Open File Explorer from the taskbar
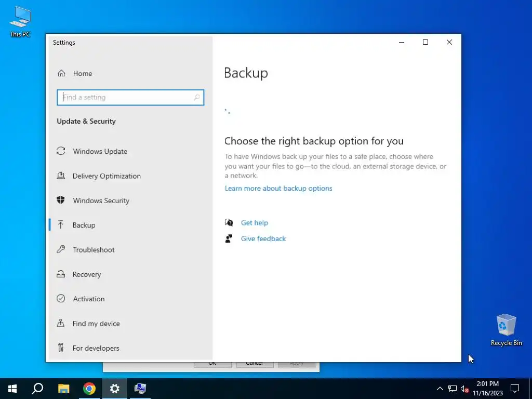 click(63, 389)
